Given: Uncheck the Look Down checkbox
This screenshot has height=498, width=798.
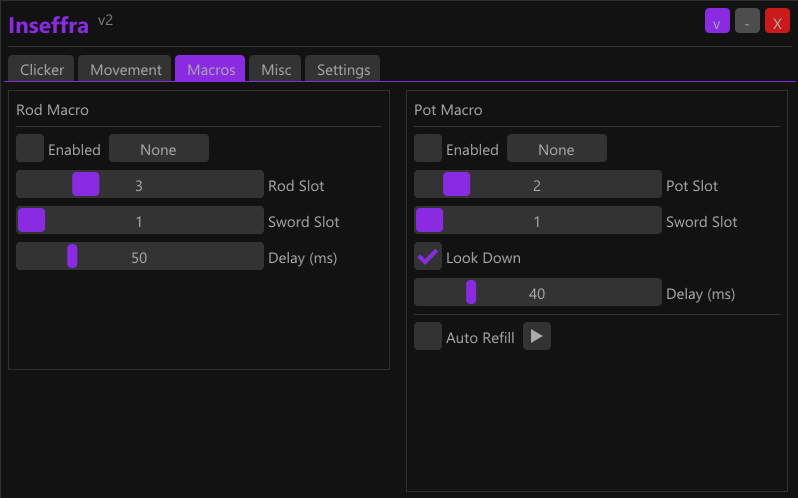Looking at the screenshot, I should click(x=428, y=257).
